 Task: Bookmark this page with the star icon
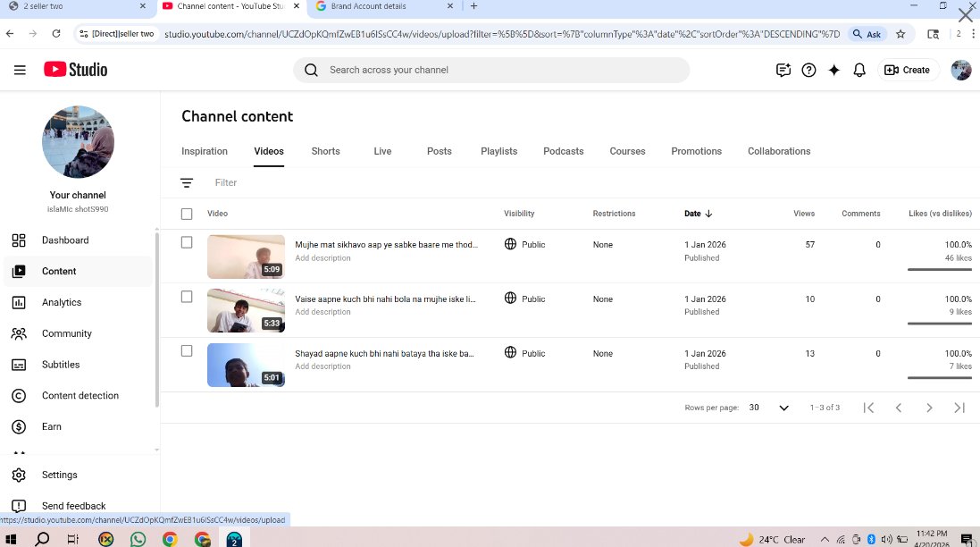[x=900, y=34]
